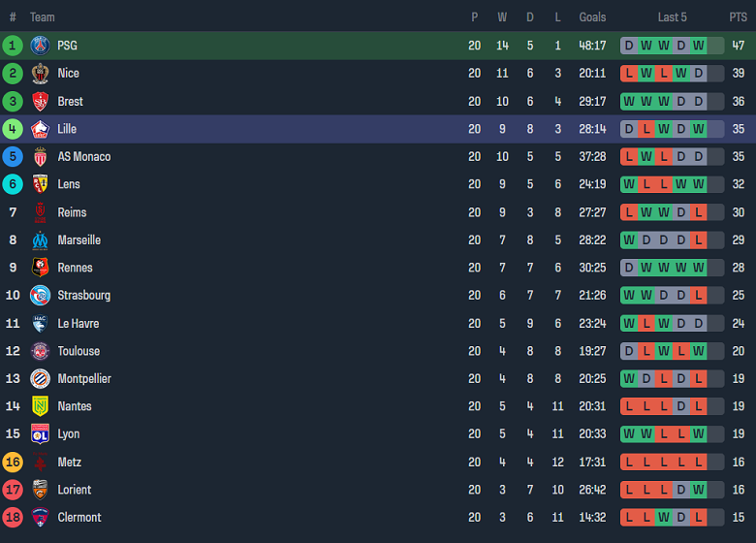Click the PSG club crest icon
756x543 pixels.
point(40,46)
